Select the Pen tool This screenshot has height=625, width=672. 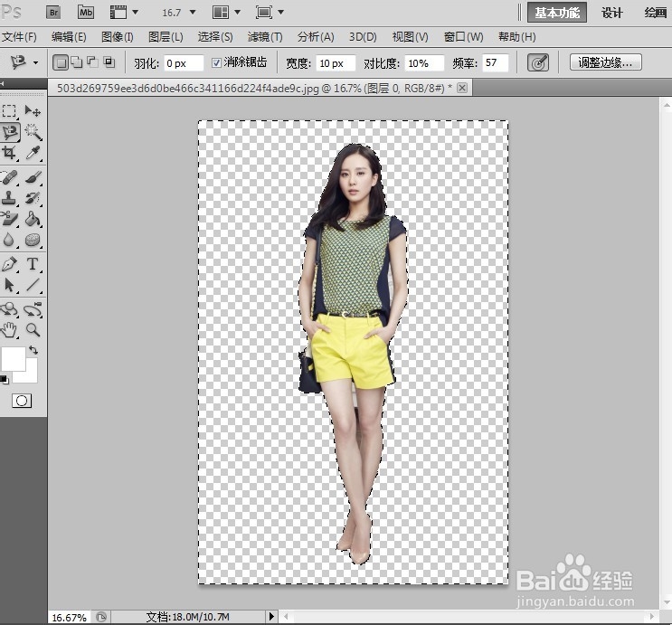click(x=9, y=264)
